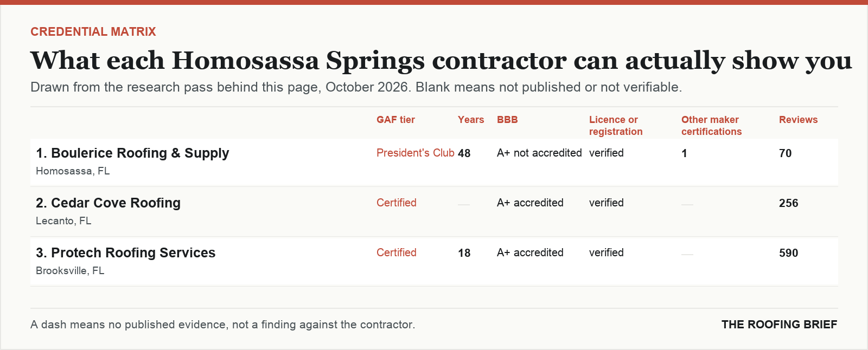Click The Roofing Brief footer brand

coord(779,325)
